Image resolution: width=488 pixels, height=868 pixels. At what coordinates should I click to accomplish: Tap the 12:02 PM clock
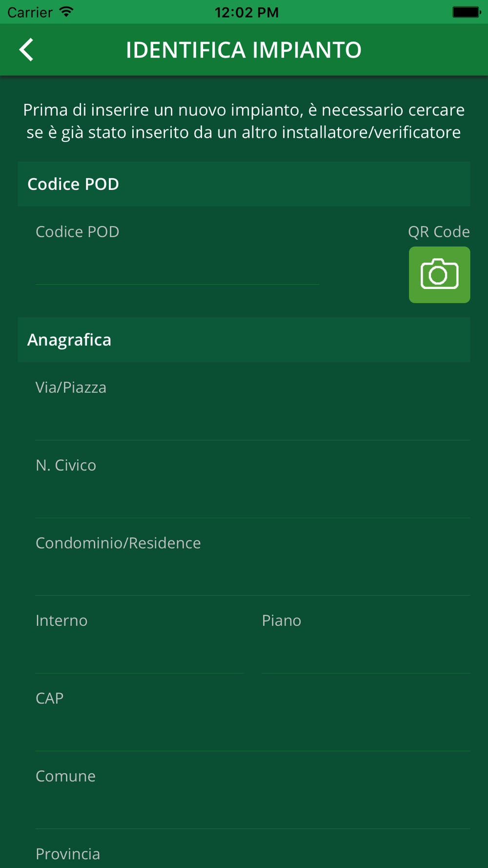pyautogui.click(x=246, y=12)
